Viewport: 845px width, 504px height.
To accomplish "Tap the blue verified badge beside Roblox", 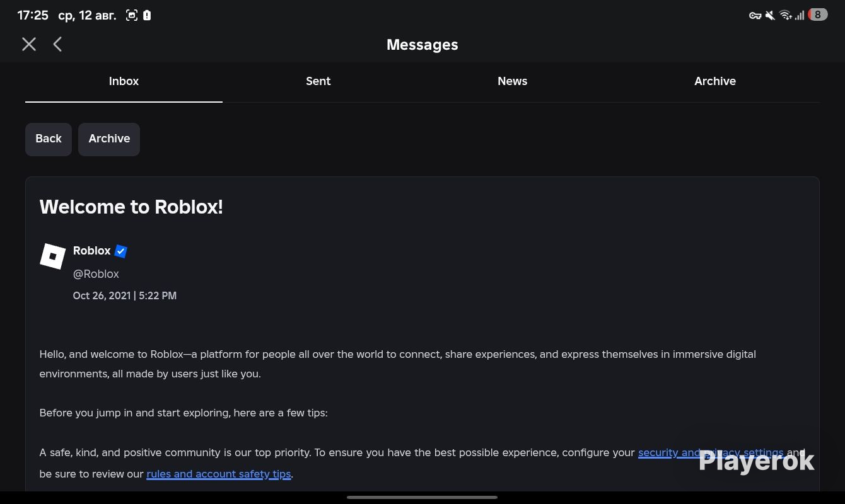I will pos(121,251).
